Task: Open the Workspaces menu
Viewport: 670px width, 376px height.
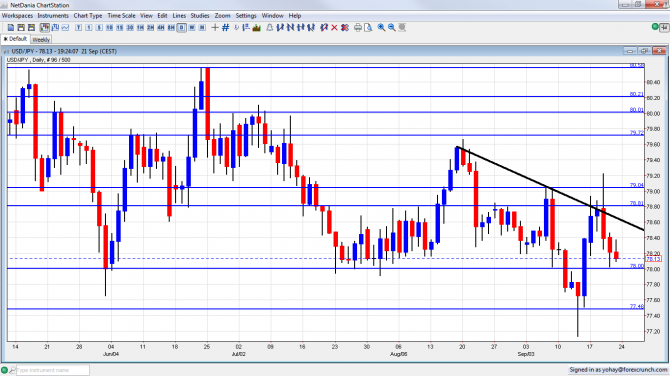Action: click(x=17, y=16)
